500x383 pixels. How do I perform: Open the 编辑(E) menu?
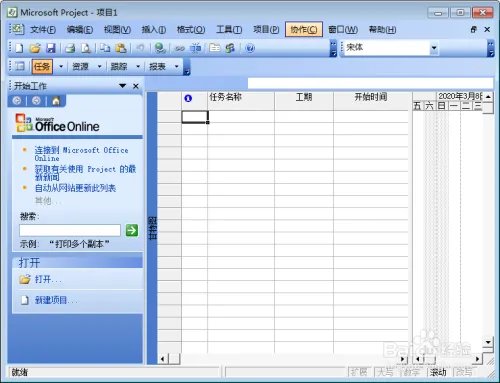80,30
